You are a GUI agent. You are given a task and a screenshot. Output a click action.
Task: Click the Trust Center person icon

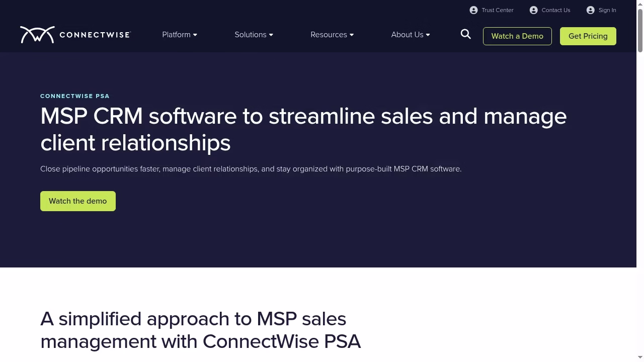tap(473, 10)
